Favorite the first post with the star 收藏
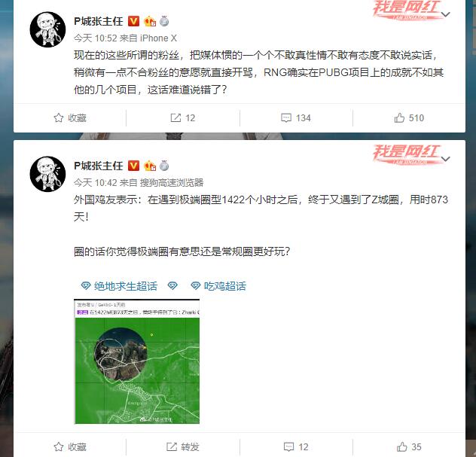The width and height of the screenshot is (476, 457). coord(70,117)
